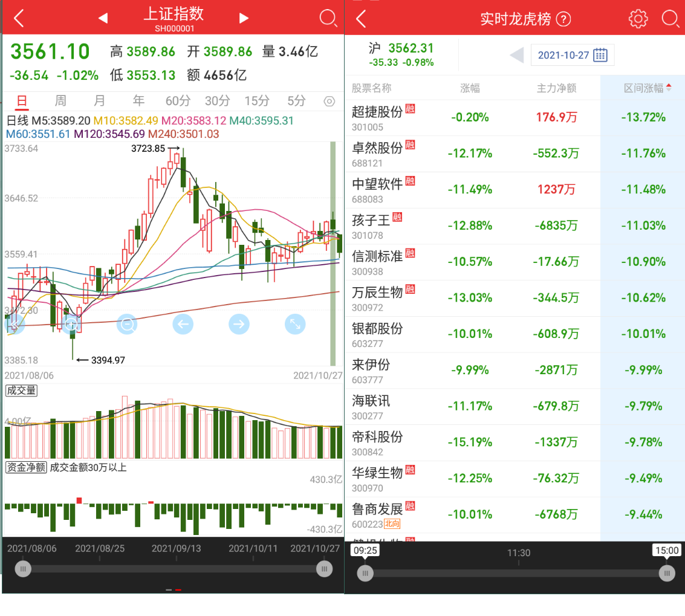This screenshot has width=685, height=616.
Task: Move the chart left with the arrow button
Action: 183,324
